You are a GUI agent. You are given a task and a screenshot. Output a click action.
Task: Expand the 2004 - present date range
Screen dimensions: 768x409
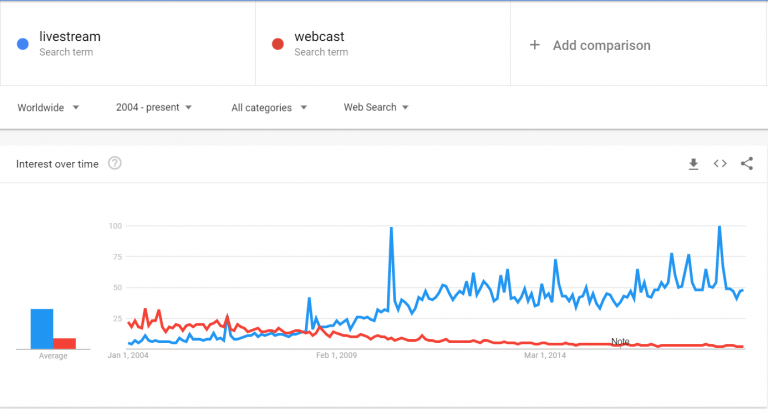(154, 107)
